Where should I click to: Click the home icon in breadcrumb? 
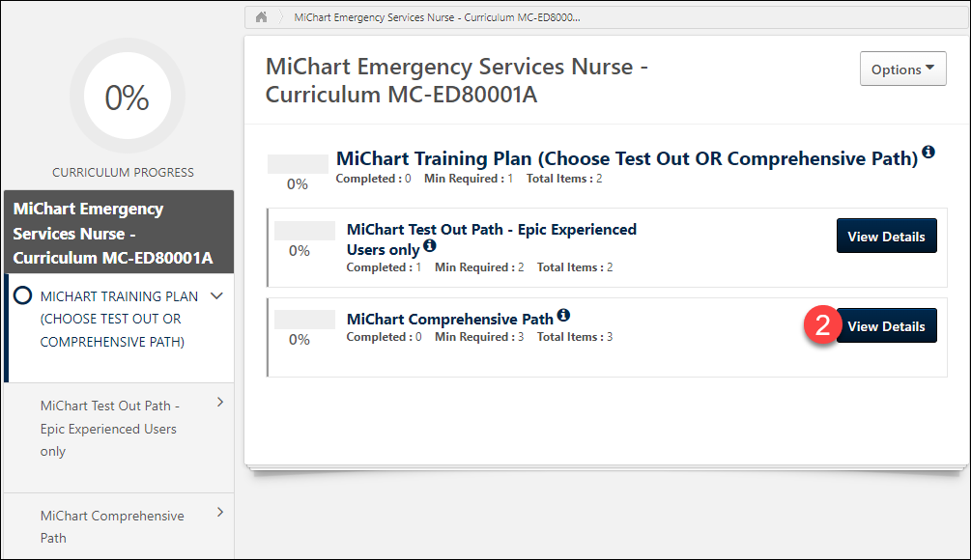[x=261, y=17]
